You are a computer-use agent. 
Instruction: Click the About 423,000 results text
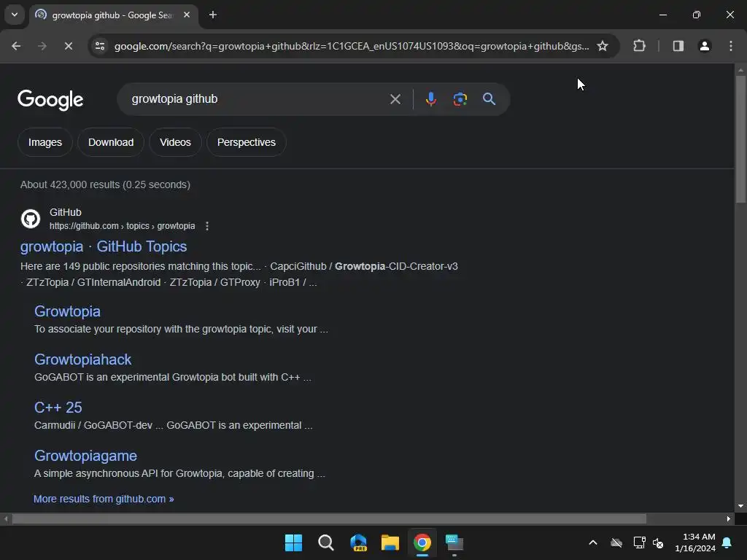click(x=105, y=184)
